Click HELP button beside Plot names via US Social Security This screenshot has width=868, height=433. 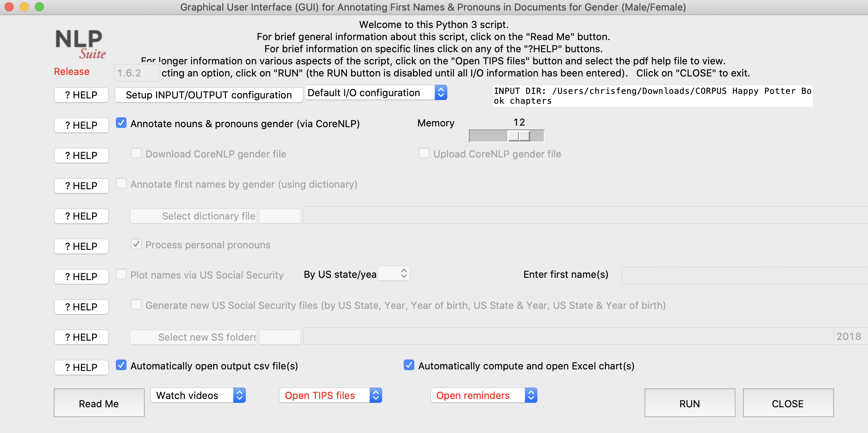point(81,277)
